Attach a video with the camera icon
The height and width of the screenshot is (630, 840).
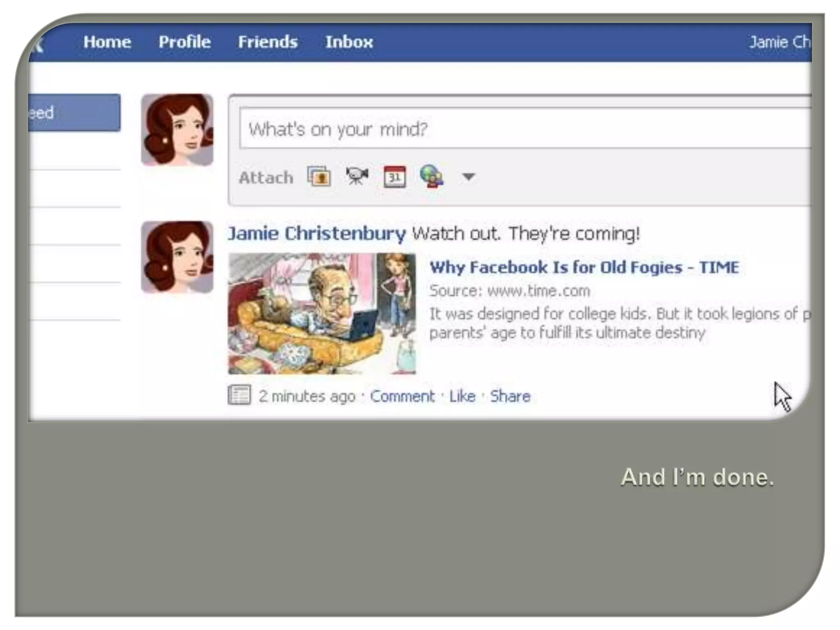357,176
